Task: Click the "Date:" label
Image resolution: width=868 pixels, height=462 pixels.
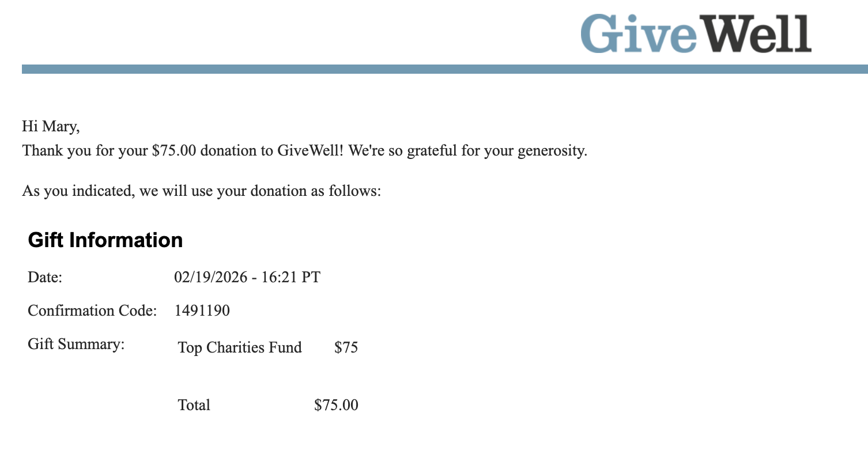Action: coord(45,278)
